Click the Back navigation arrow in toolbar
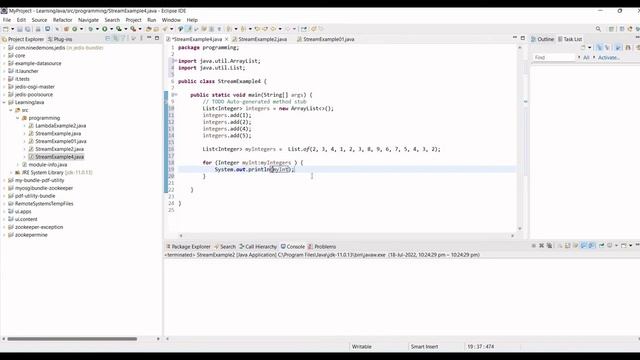The width and height of the screenshot is (640, 360). click(273, 29)
